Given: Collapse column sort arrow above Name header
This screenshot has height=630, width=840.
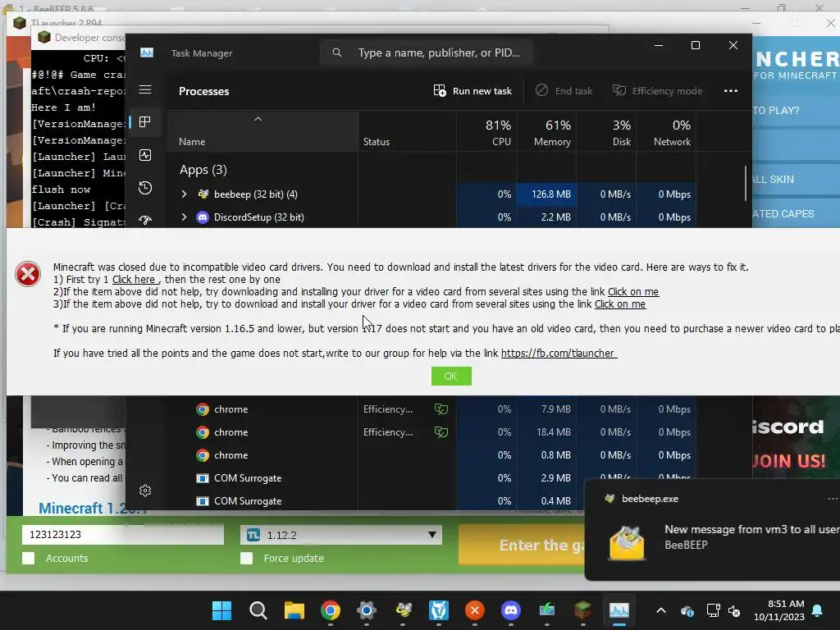Looking at the screenshot, I should pyautogui.click(x=258, y=119).
